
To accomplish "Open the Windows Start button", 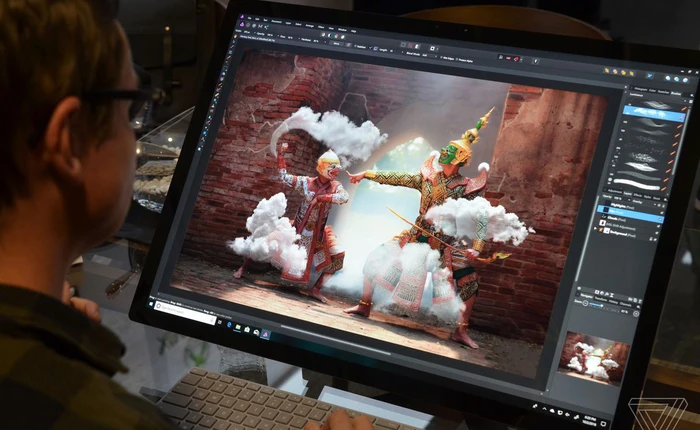I will (x=151, y=304).
